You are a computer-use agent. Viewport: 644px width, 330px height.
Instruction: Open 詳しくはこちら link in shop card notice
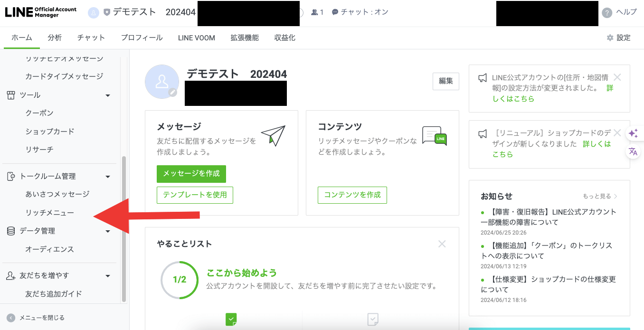click(x=552, y=149)
